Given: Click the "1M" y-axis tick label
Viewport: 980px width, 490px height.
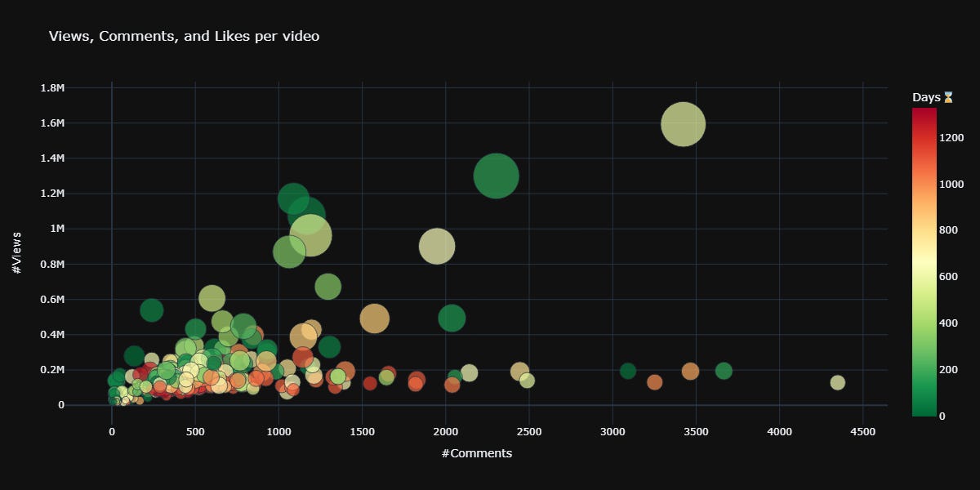Looking at the screenshot, I should pos(57,229).
